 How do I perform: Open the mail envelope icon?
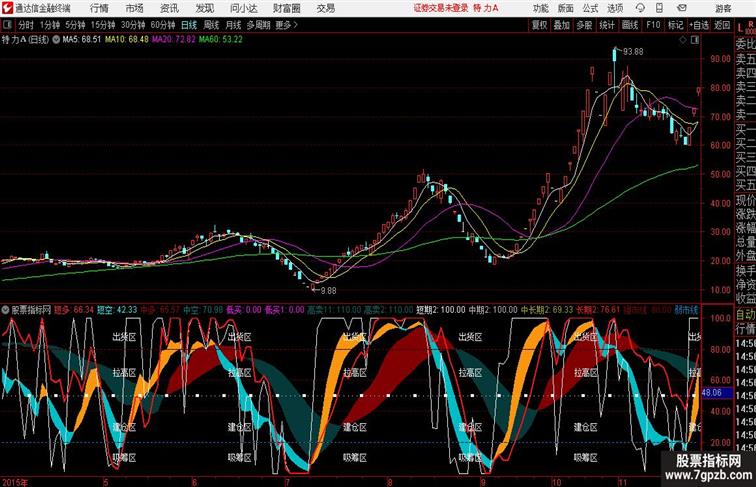(x=682, y=8)
